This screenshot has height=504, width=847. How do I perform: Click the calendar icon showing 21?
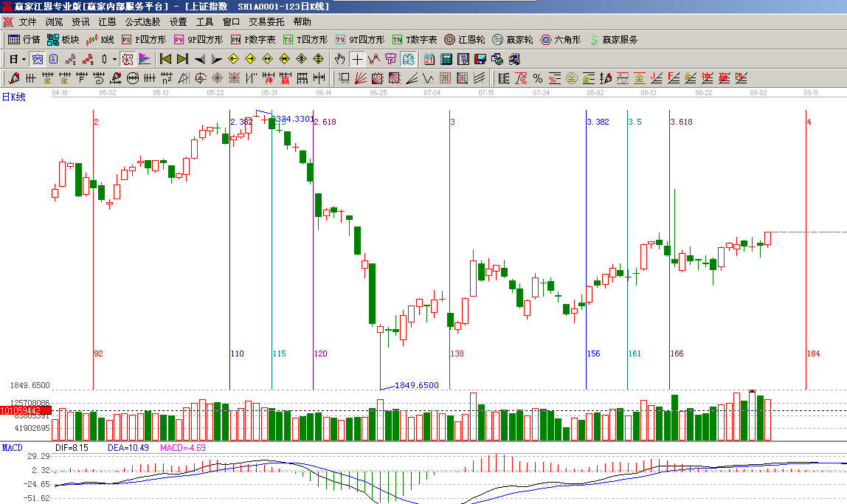[x=429, y=59]
